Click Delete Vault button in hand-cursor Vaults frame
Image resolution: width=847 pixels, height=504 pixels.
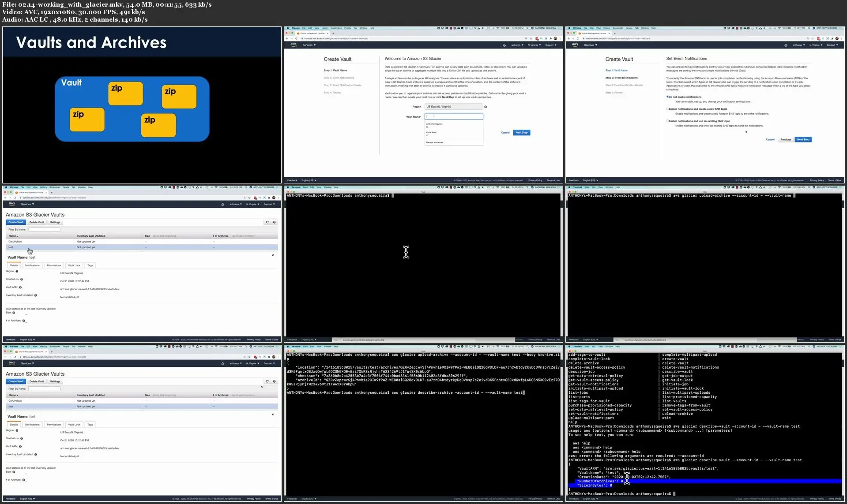tap(37, 222)
